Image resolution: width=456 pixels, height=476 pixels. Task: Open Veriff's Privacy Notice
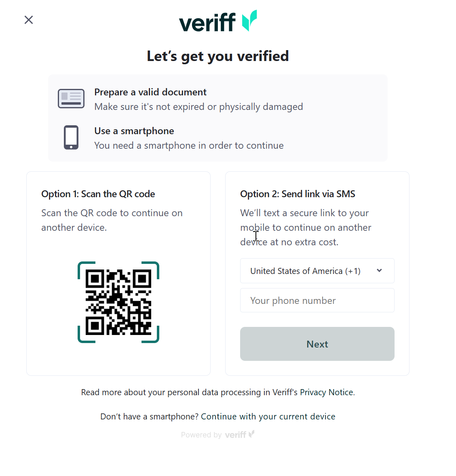click(326, 392)
